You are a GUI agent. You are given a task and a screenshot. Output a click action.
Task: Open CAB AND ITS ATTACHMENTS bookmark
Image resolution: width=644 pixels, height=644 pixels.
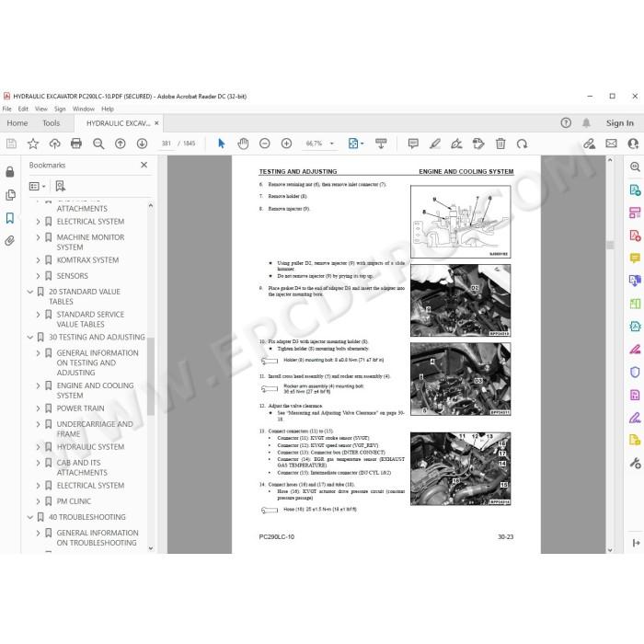coord(82,467)
